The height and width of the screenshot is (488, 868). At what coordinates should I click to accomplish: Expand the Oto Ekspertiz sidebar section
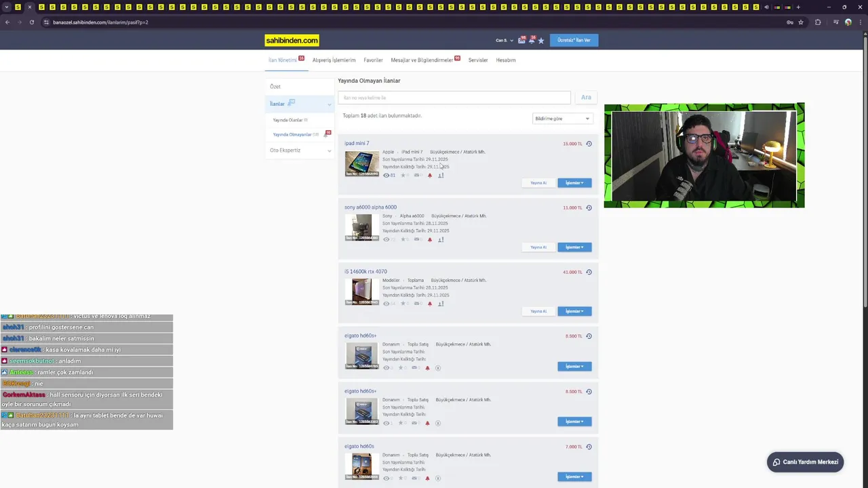click(330, 150)
